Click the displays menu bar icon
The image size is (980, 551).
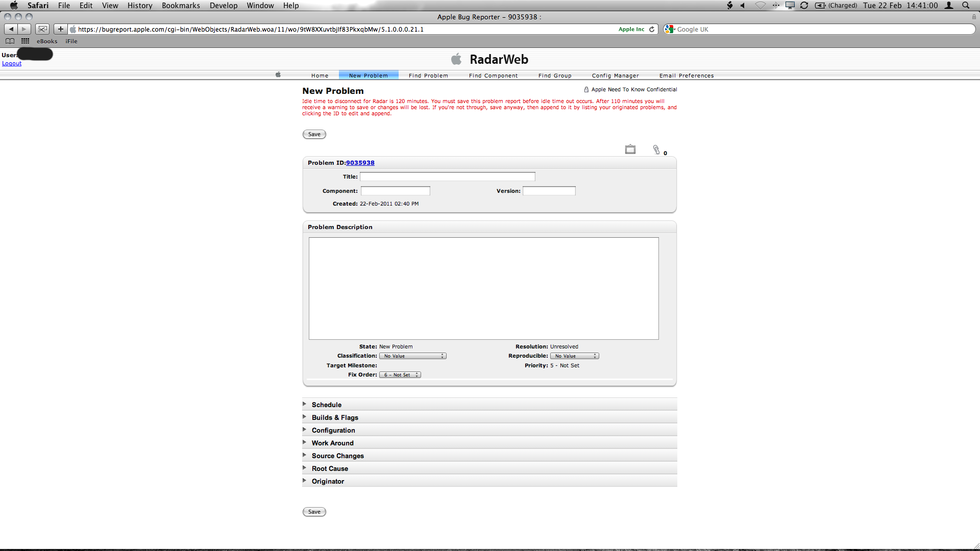pos(790,5)
